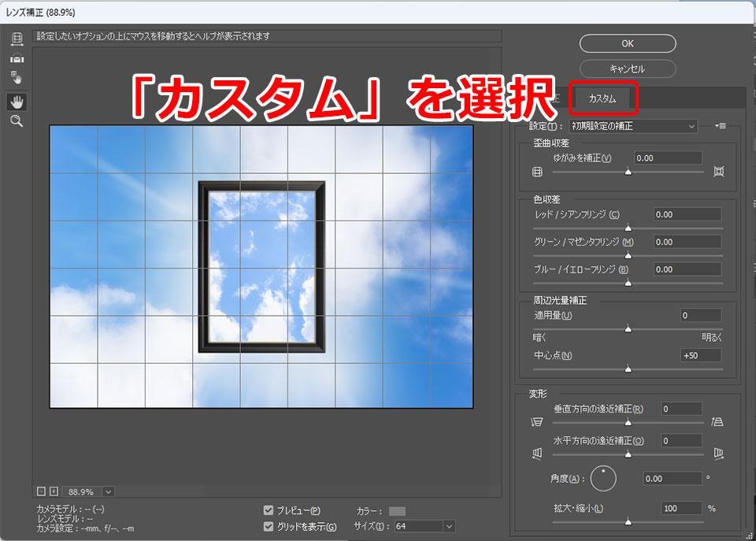Viewport: 756px width, 541px height.
Task: Click the レッド/シアンフリンジ value field
Action: tap(687, 214)
